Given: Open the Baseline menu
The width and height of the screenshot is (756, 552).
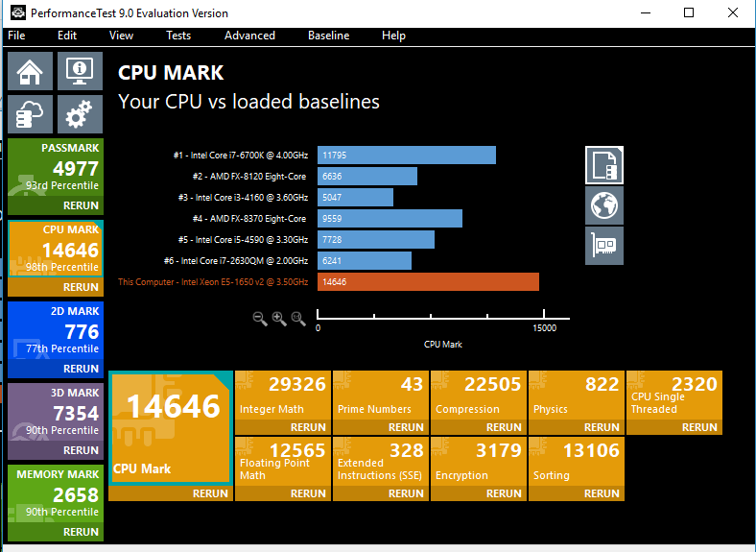Looking at the screenshot, I should pos(329,36).
